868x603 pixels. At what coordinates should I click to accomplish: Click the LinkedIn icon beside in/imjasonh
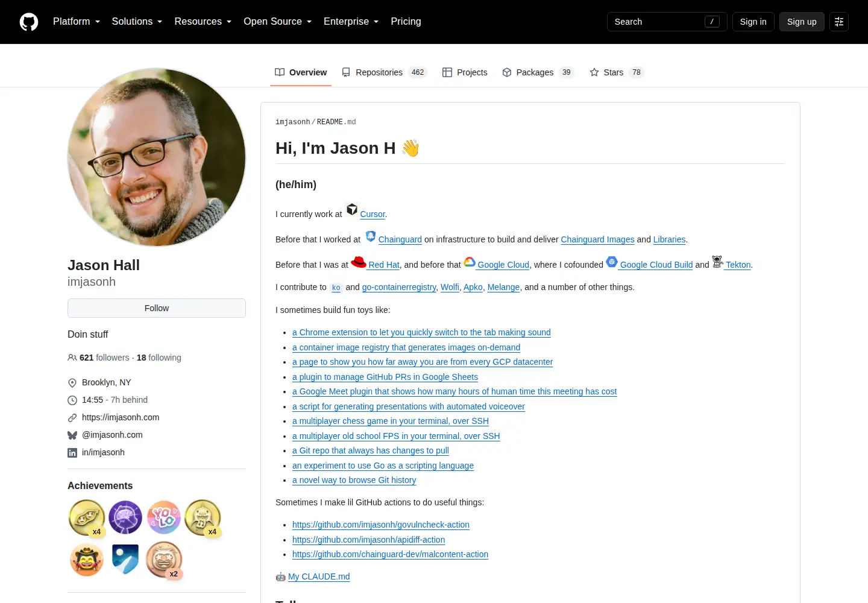coord(72,453)
